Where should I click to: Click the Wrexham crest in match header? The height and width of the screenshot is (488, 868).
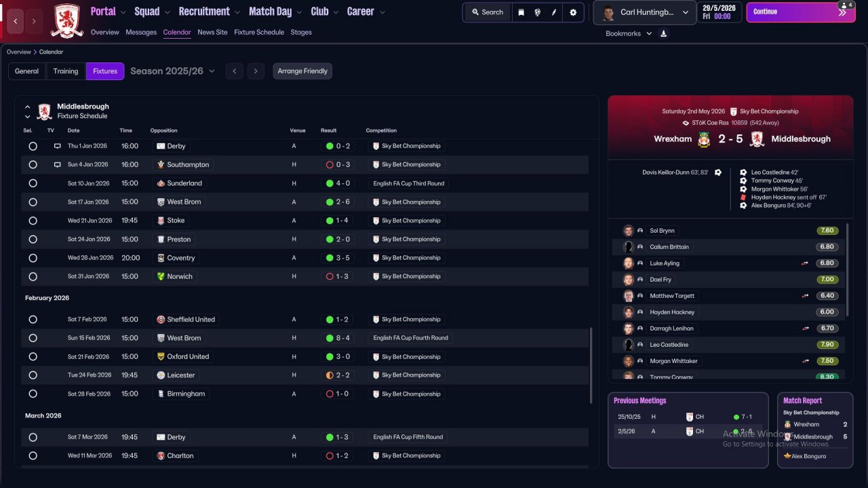coord(705,139)
